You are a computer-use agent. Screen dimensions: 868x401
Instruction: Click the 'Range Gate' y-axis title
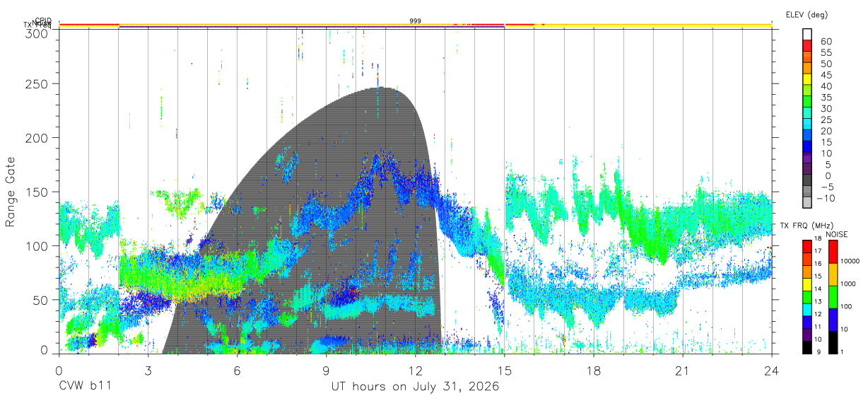(x=11, y=191)
